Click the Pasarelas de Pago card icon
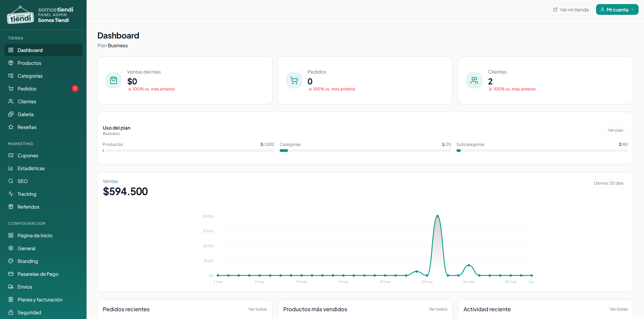Viewport: 644px width, 319px height. click(11, 274)
